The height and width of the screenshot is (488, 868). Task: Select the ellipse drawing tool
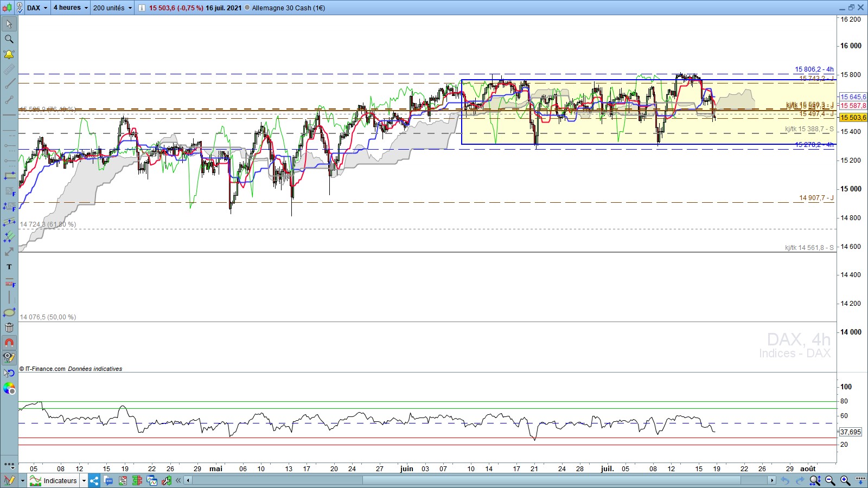point(9,312)
